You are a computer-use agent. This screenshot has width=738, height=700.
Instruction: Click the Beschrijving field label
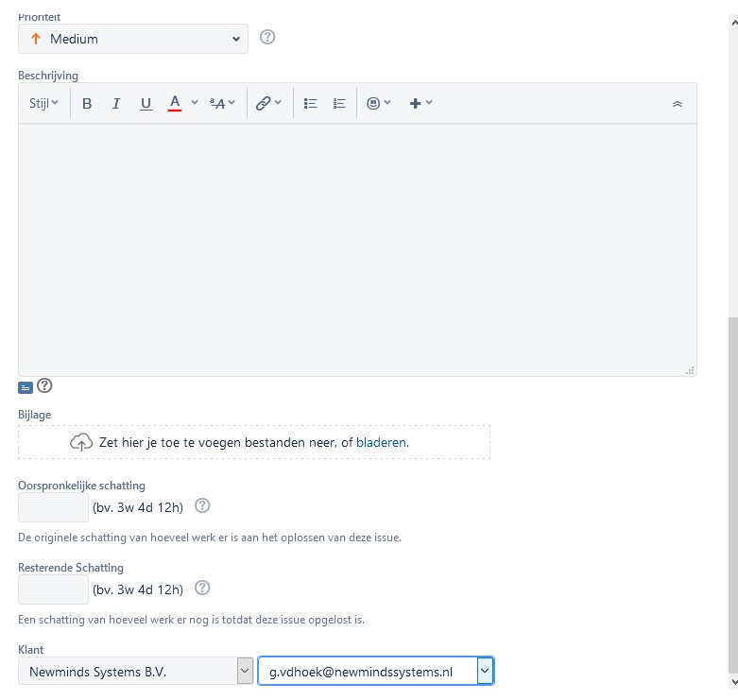(48, 76)
